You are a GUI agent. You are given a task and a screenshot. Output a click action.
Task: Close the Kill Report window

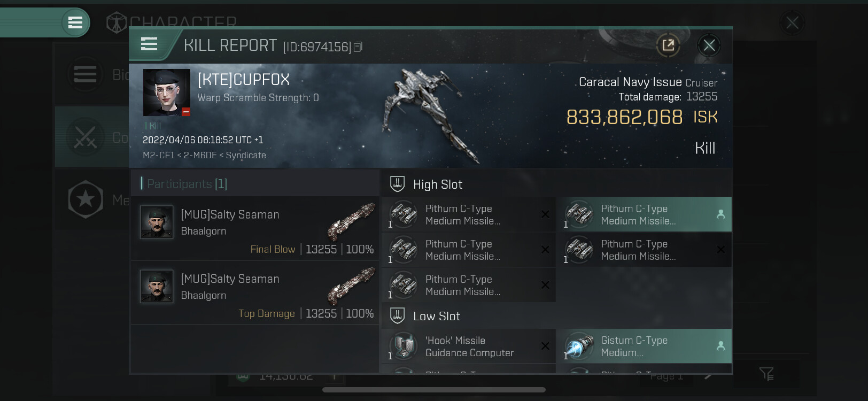click(709, 45)
